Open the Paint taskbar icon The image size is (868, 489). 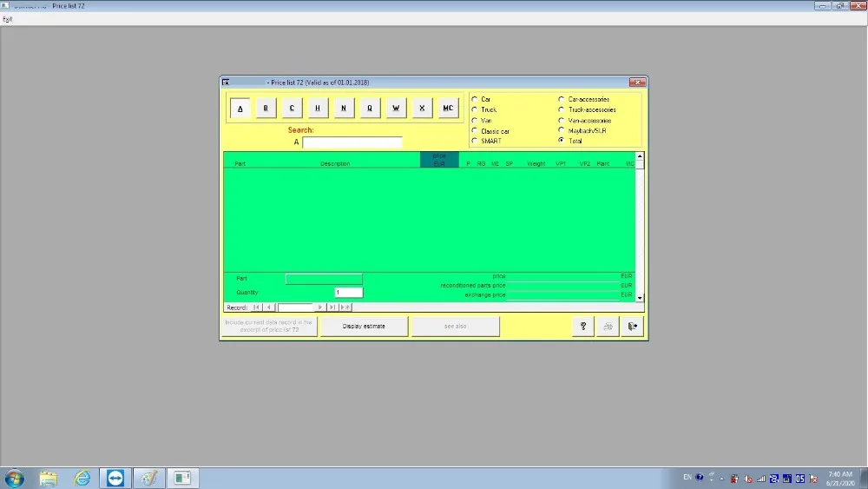click(148, 478)
